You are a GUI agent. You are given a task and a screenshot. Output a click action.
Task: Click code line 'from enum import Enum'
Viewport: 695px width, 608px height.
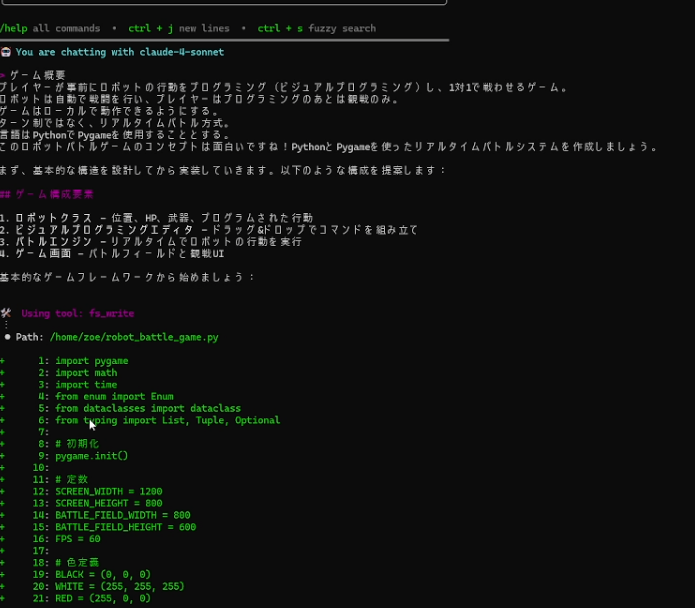(x=114, y=397)
